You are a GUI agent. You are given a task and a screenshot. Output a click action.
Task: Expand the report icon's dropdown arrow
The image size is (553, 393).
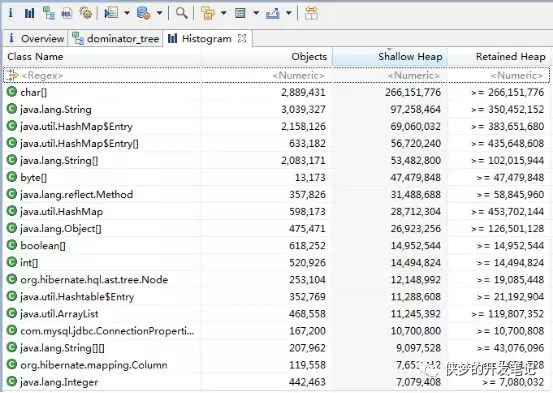point(127,13)
